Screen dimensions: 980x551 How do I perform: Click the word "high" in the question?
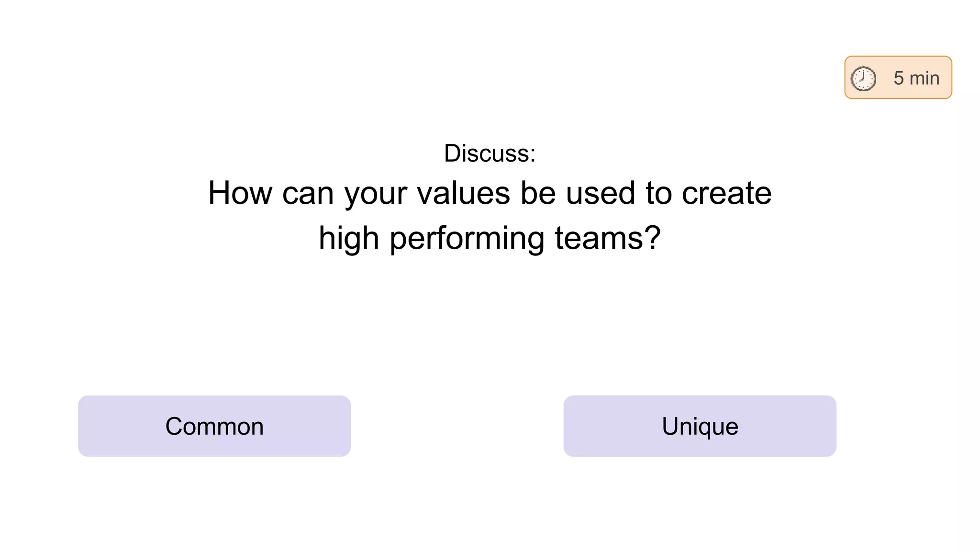pos(349,239)
